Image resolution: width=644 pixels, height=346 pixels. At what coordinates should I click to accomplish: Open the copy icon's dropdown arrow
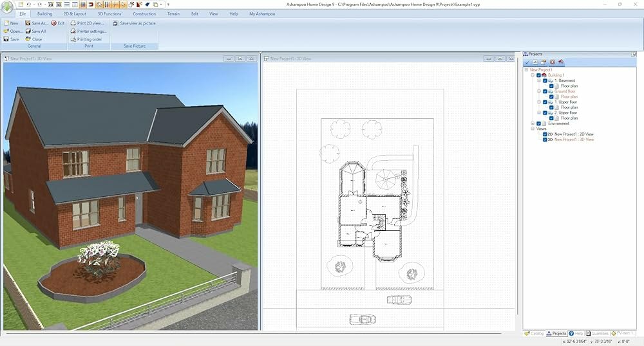[161, 5]
